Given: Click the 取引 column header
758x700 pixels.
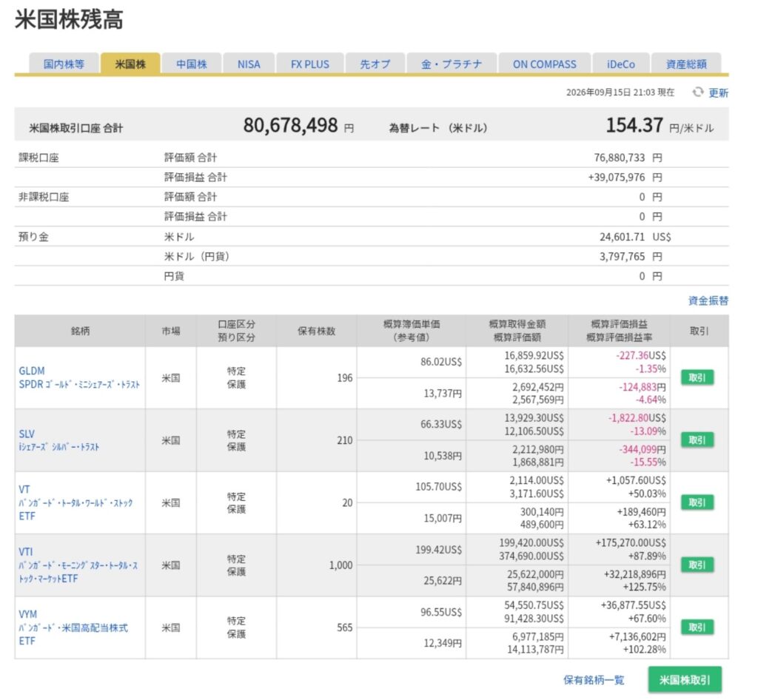Looking at the screenshot, I should point(699,331).
